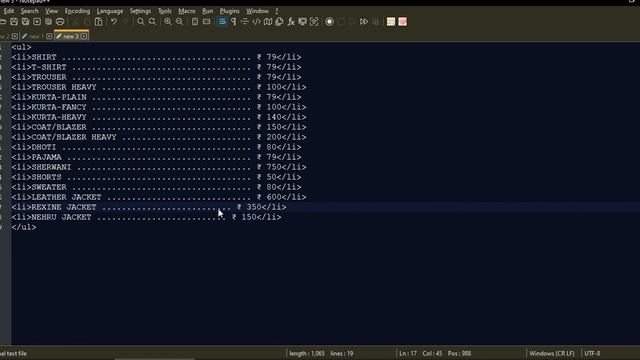Screen dimensions: 640x360
Task: Open the Encoding menu
Action: tap(77, 11)
